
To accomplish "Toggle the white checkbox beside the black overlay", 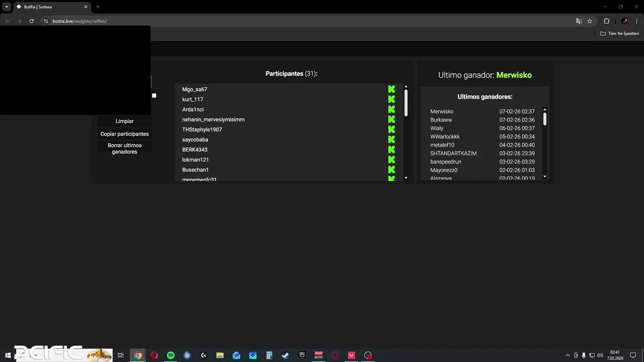I will point(154,96).
